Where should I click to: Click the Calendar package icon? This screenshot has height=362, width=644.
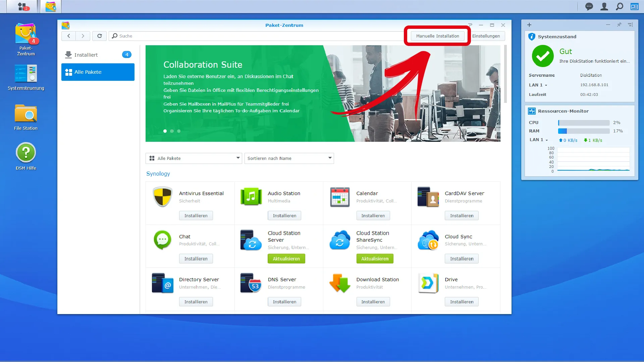(x=339, y=197)
